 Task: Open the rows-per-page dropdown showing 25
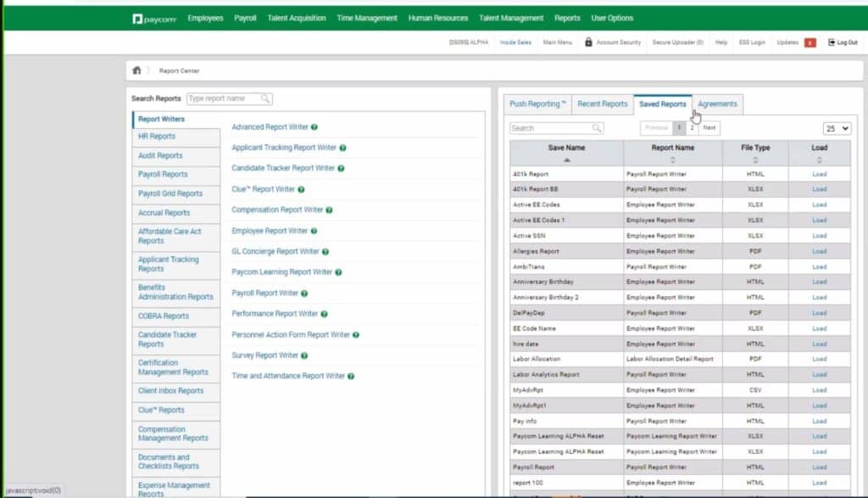click(x=837, y=128)
